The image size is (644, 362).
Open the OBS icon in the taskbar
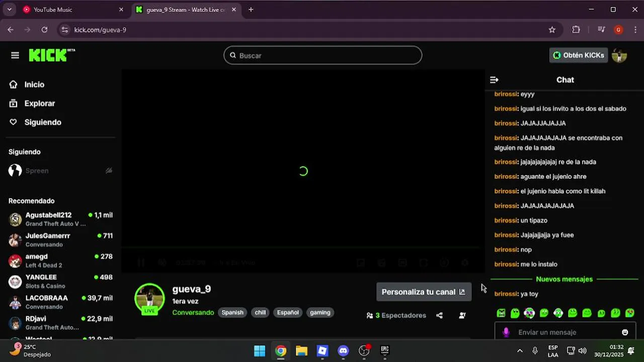pyautogui.click(x=364, y=350)
